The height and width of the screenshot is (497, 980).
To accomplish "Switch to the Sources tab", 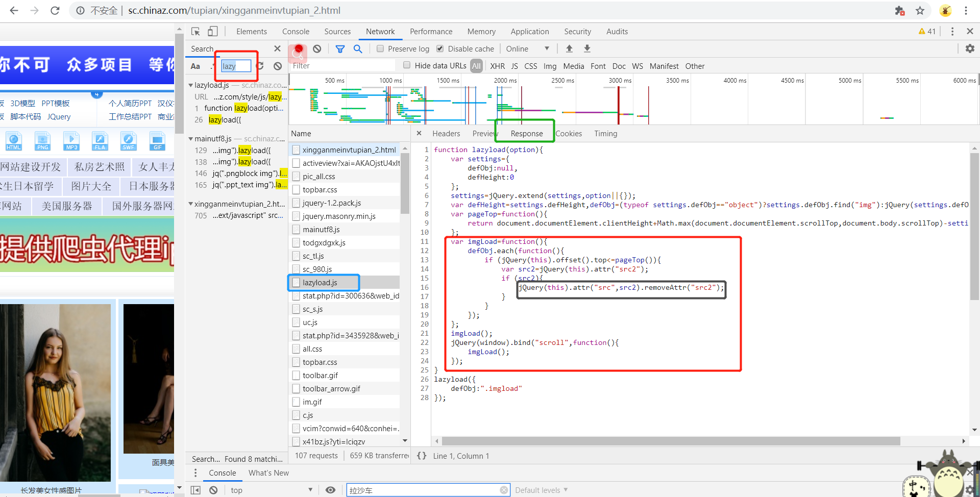I will click(x=337, y=32).
